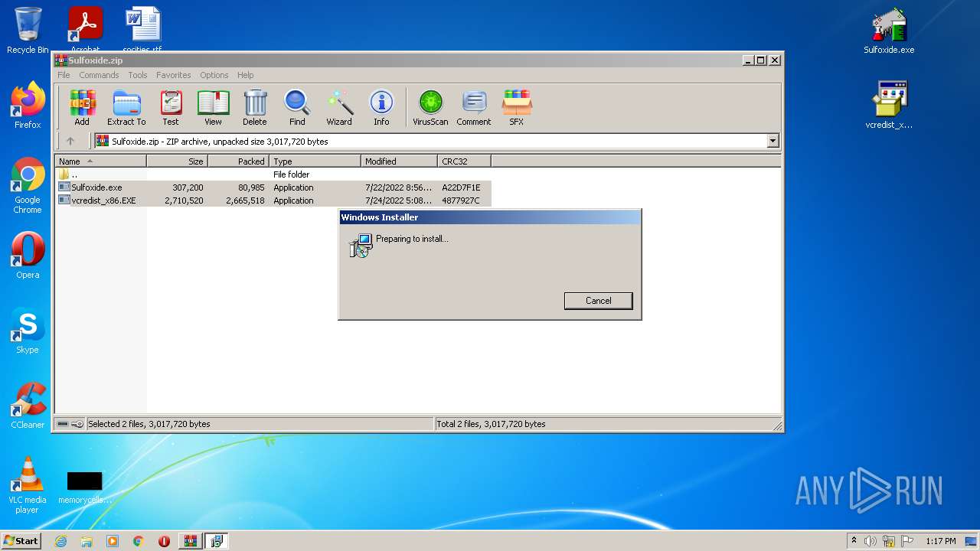Click the Comment toolbar icon
This screenshot has height=551, width=980.
(x=474, y=107)
